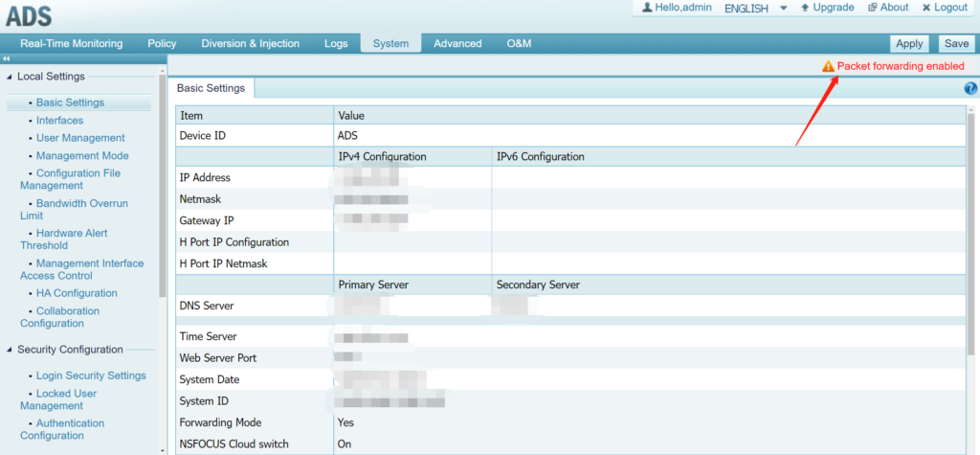Collapse the sidebar with the double-arrow icon

pos(7,58)
